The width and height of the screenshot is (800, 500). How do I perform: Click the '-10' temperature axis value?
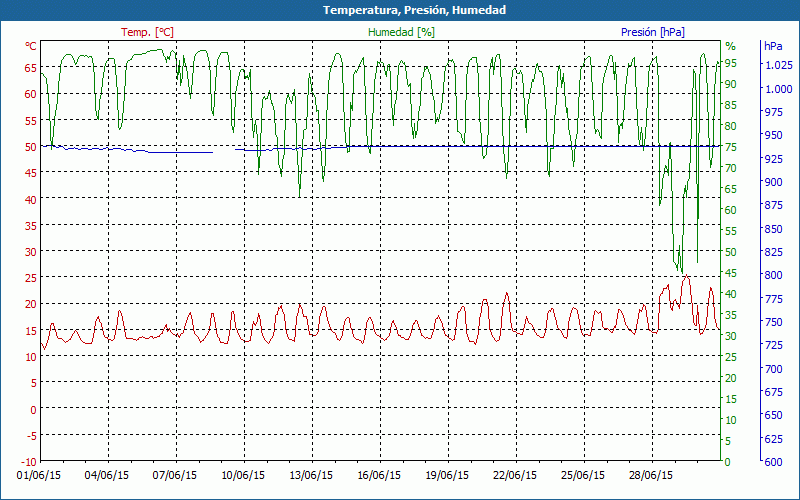pyautogui.click(x=29, y=462)
